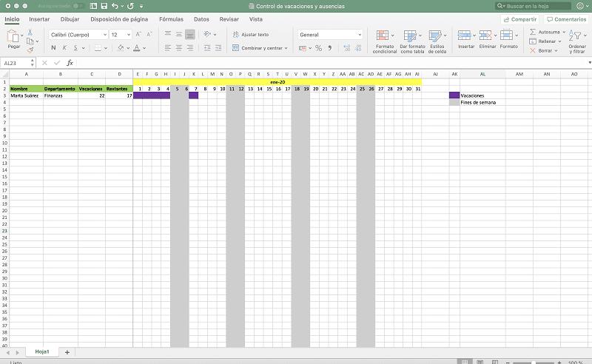Switch to the Fórmulas tab
This screenshot has width=592, height=364.
point(171,19)
